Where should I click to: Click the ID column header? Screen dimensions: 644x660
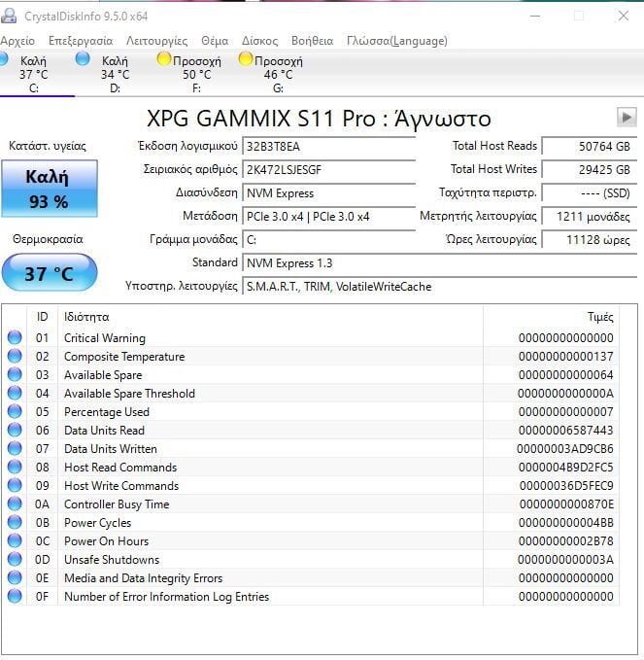[42, 317]
